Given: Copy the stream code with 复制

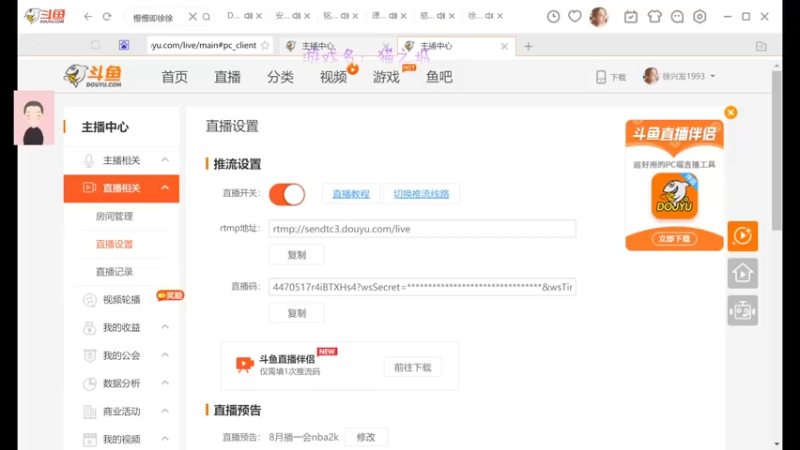Looking at the screenshot, I should point(296,313).
